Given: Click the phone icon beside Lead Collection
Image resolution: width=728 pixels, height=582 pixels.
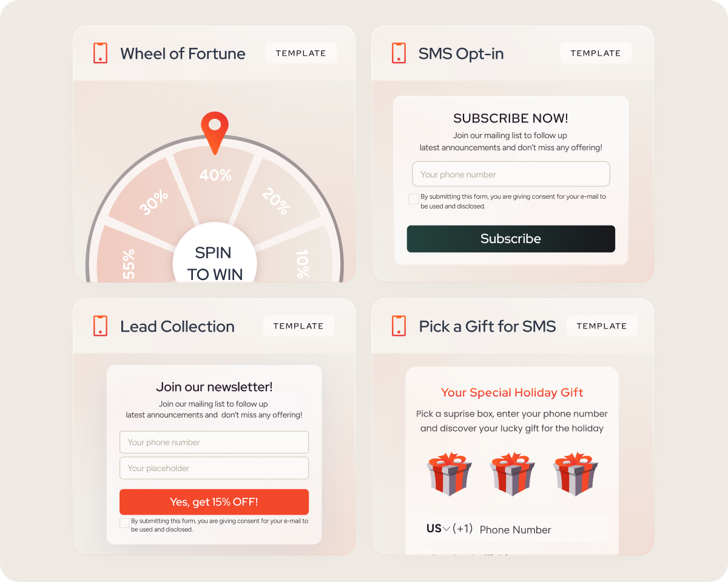Looking at the screenshot, I should tap(100, 326).
